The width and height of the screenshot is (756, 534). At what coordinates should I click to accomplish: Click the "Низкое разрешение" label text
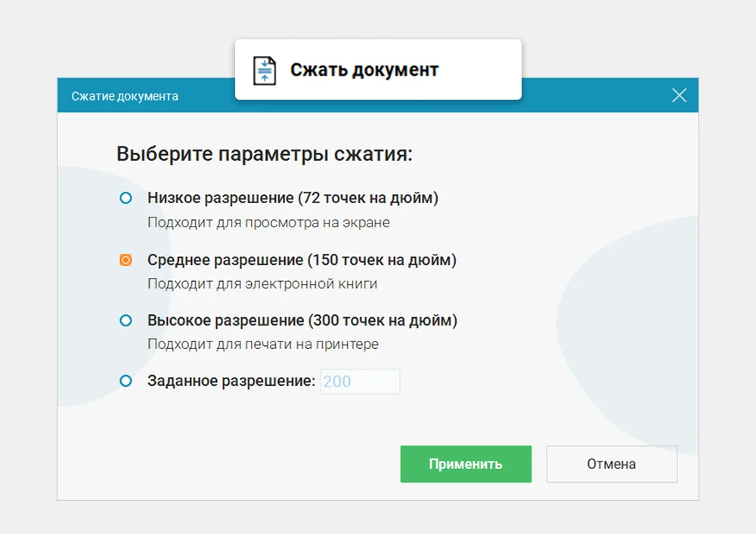pyautogui.click(x=294, y=198)
